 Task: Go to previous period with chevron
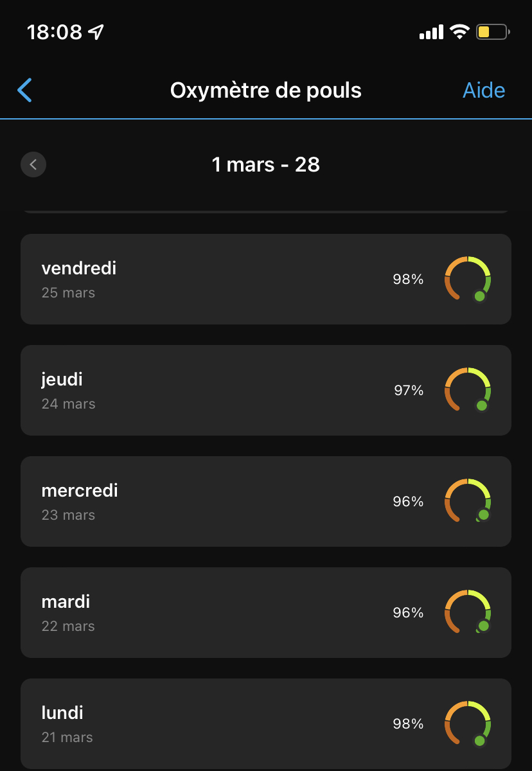click(33, 165)
